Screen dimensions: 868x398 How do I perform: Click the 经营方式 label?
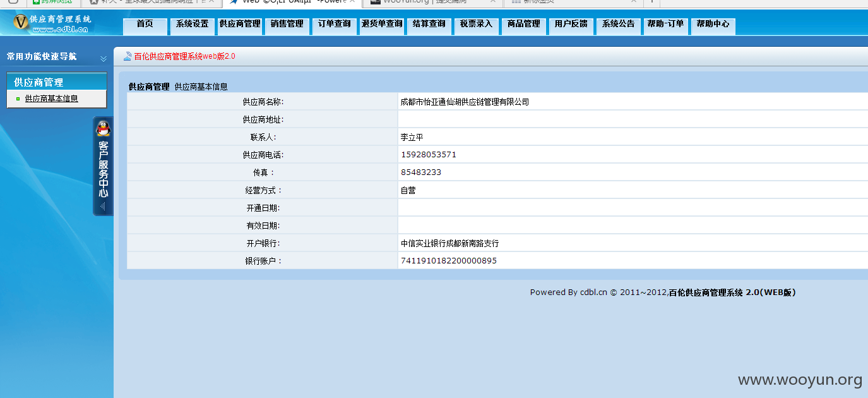[264, 190]
